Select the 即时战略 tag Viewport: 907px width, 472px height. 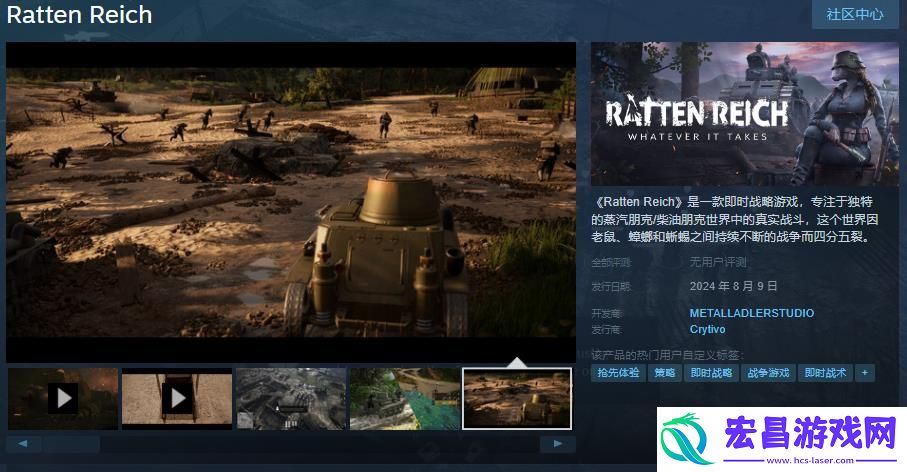(711, 373)
